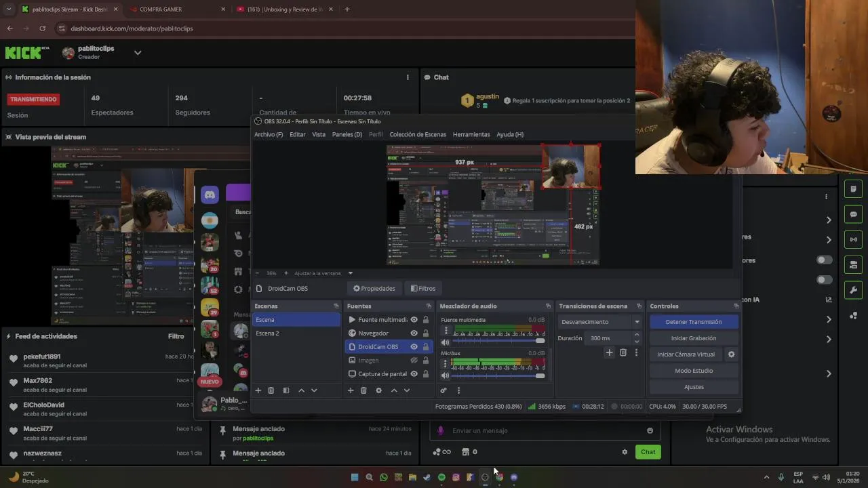868x488 pixels.
Task: Show the hidden Imagen source
Action: (x=414, y=361)
